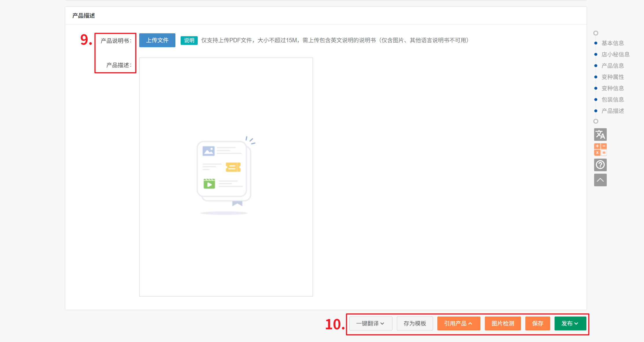Expand the 一键翻译 dropdown
This screenshot has height=342, width=644.
coord(370,323)
